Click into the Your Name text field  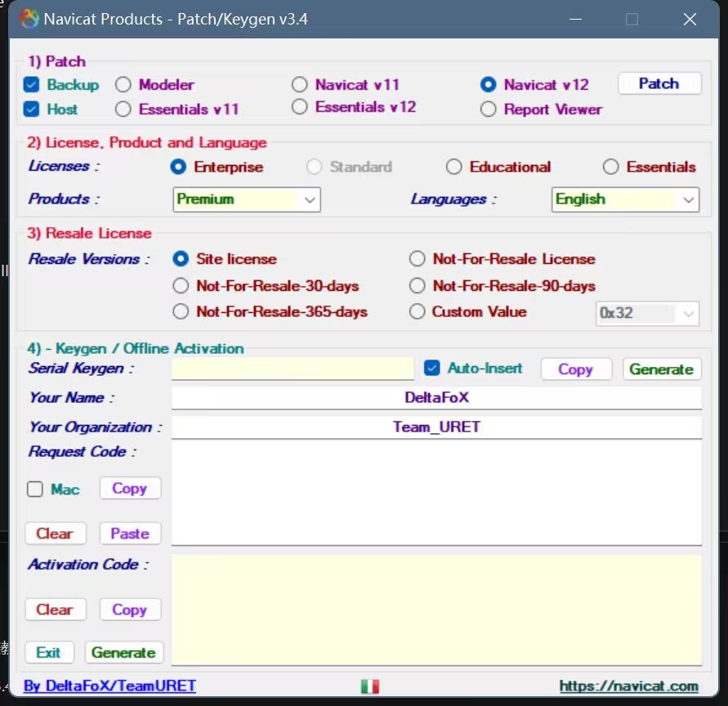pos(436,398)
